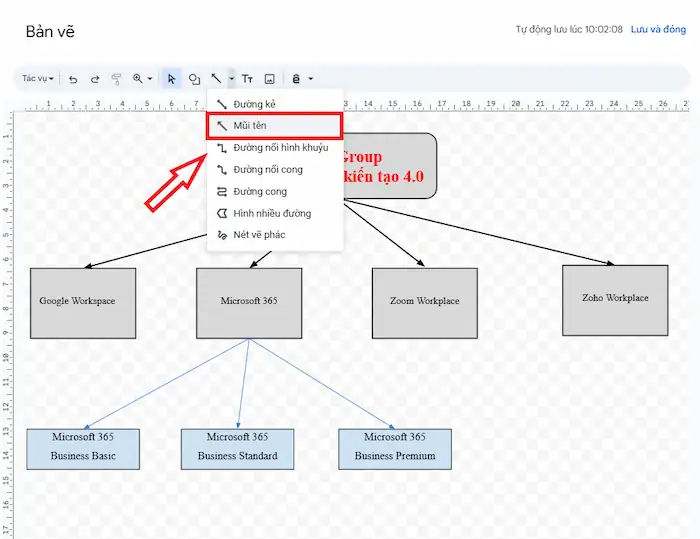Screen dimensions: 700x539
Task: Expand the Word art dropdown arrow
Action: pyautogui.click(x=311, y=79)
